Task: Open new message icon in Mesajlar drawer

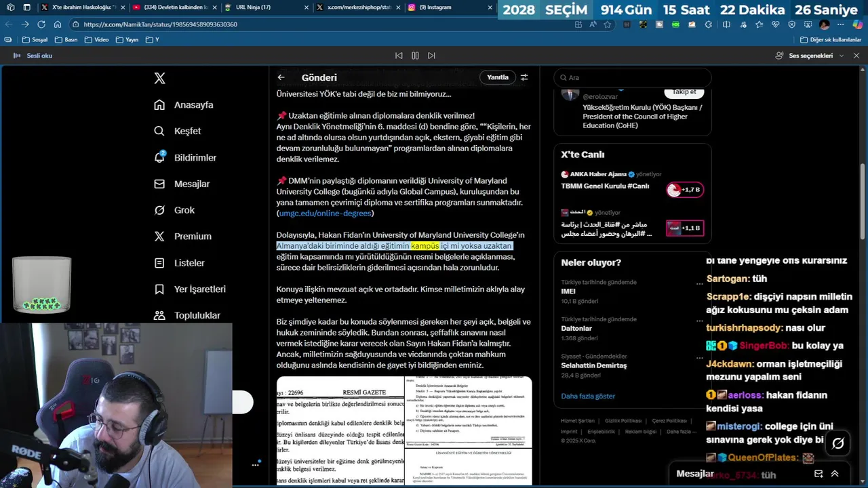Action: pos(818,474)
